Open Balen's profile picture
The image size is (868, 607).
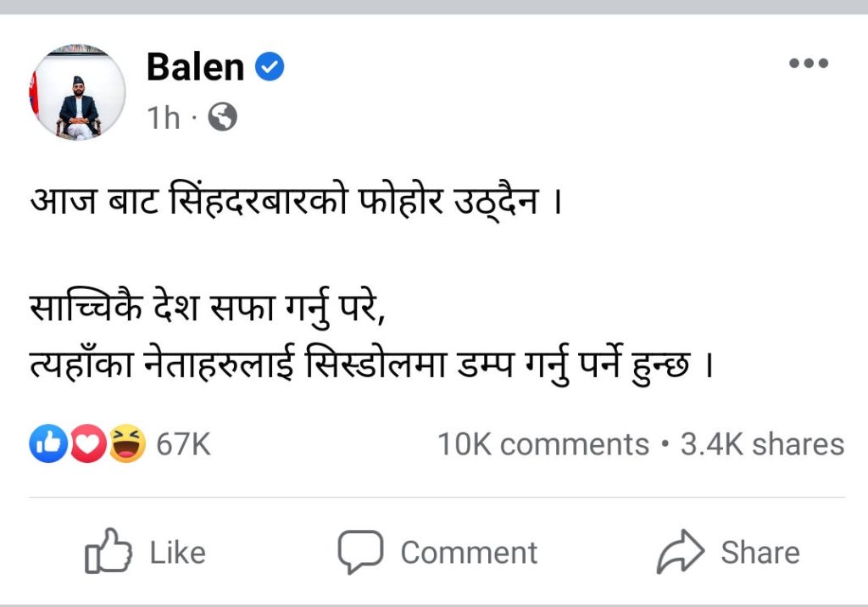(78, 92)
